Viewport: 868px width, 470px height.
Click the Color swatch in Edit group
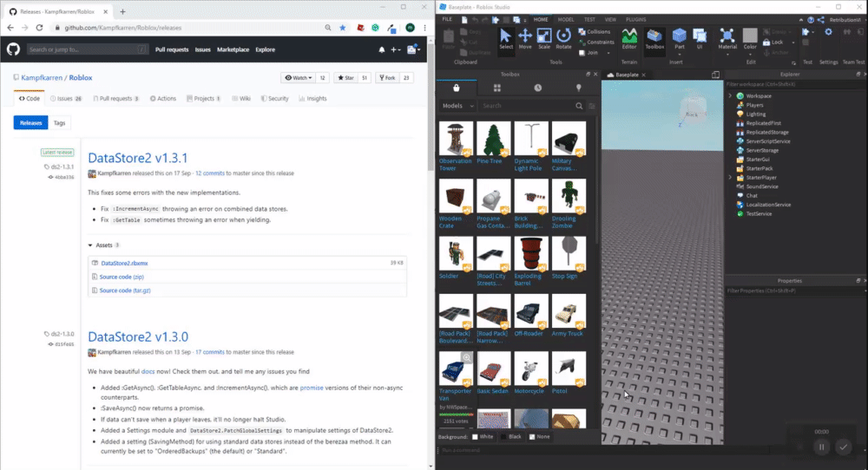pos(750,36)
